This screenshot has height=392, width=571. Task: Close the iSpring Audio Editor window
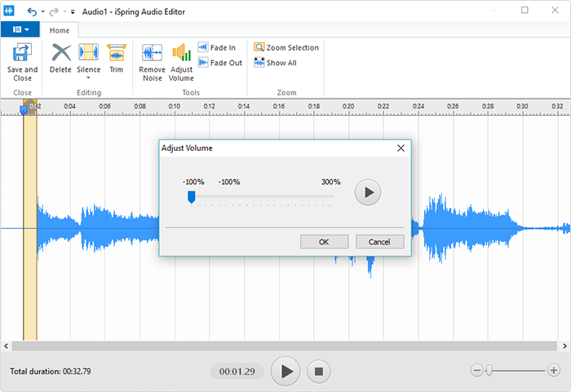555,10
